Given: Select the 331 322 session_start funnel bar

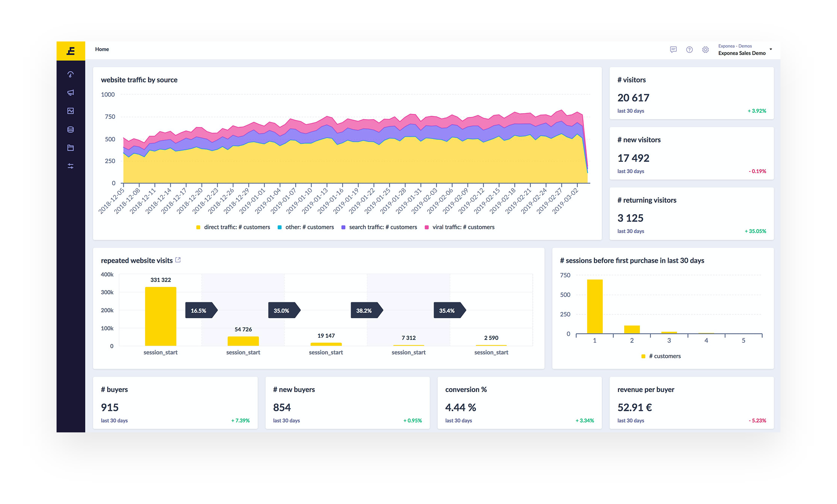Looking at the screenshot, I should 161,316.
